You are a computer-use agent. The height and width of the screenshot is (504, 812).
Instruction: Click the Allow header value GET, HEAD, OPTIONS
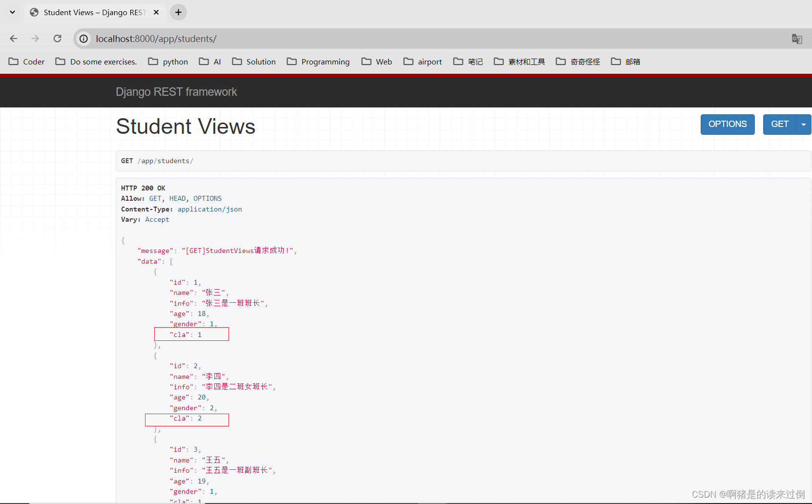[x=186, y=198]
